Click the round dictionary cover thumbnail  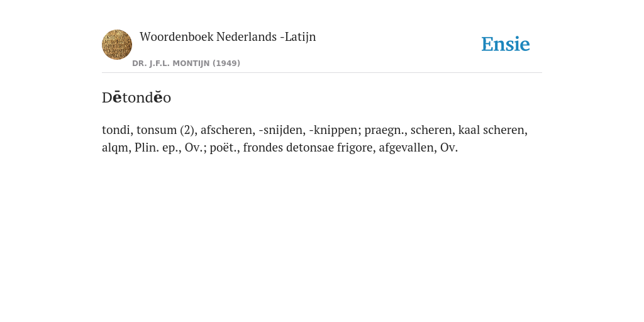point(117,45)
